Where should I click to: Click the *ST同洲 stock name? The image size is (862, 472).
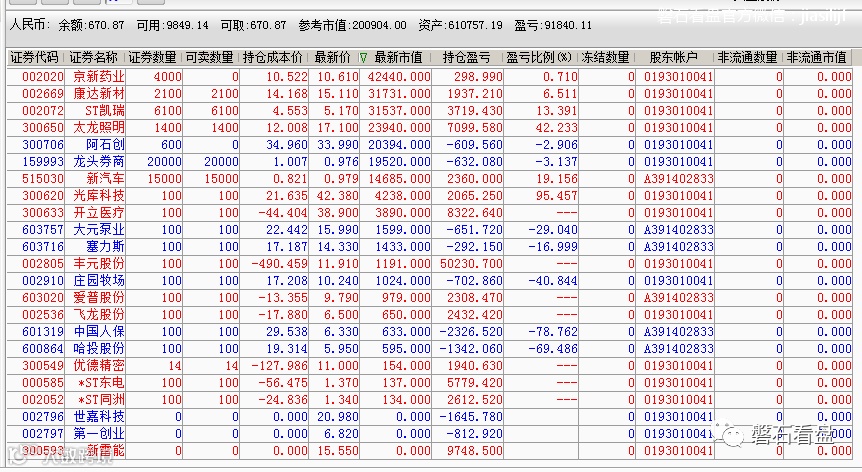[x=101, y=400]
